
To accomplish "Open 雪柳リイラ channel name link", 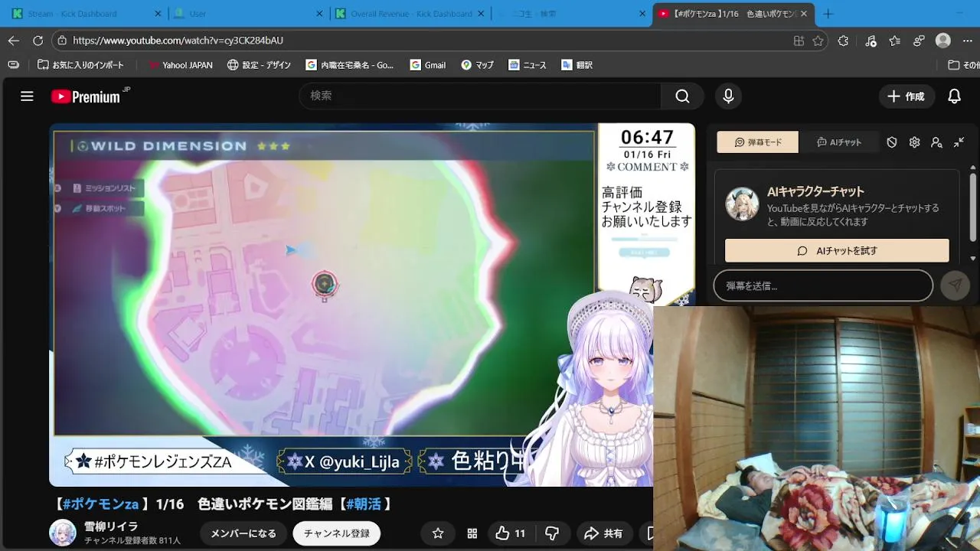I will (111, 527).
